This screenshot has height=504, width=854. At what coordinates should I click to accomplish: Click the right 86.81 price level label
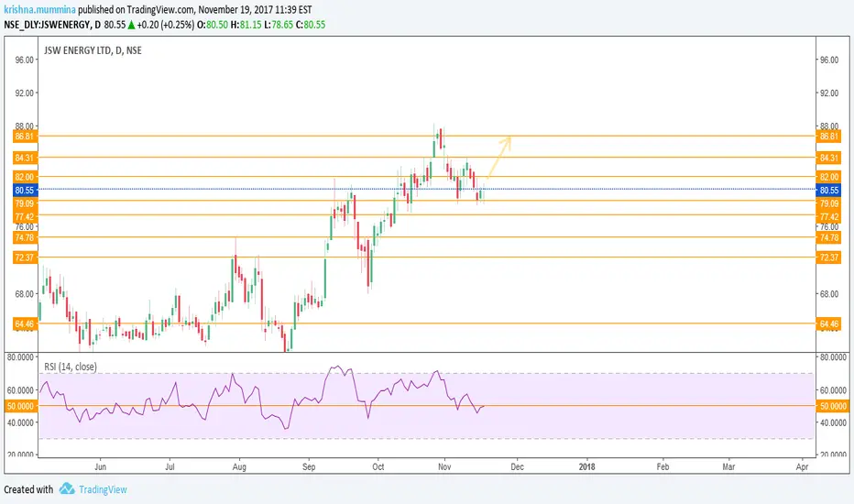coord(828,137)
